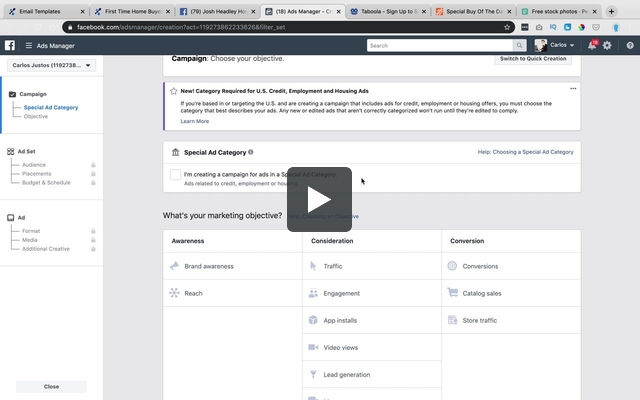The image size is (640, 400).
Task: Select the Store traffic objective
Action: click(x=511, y=320)
